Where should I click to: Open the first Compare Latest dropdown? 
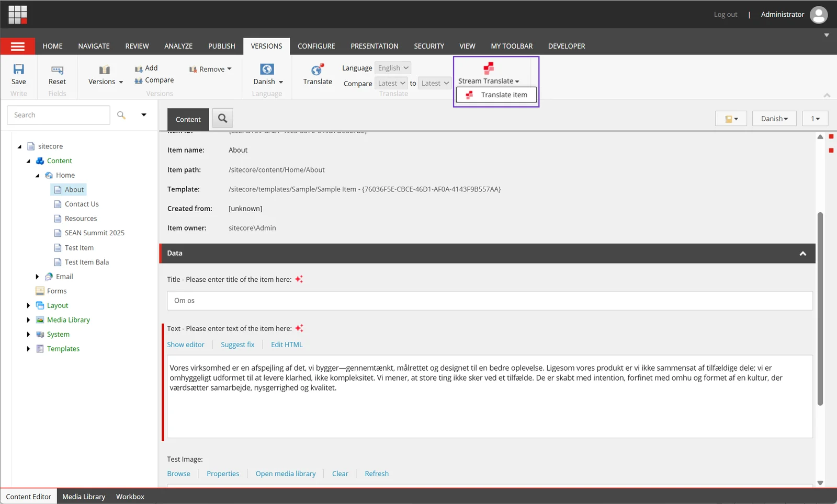tap(391, 83)
